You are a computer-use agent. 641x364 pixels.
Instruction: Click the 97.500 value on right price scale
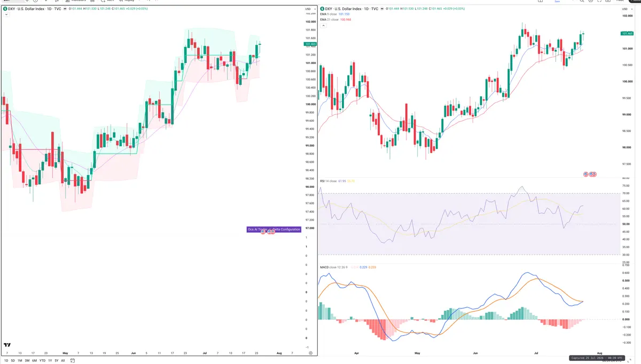626,164
